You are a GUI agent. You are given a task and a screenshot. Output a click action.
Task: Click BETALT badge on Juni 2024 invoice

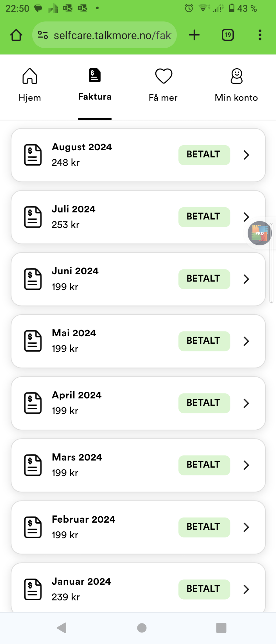(x=204, y=279)
